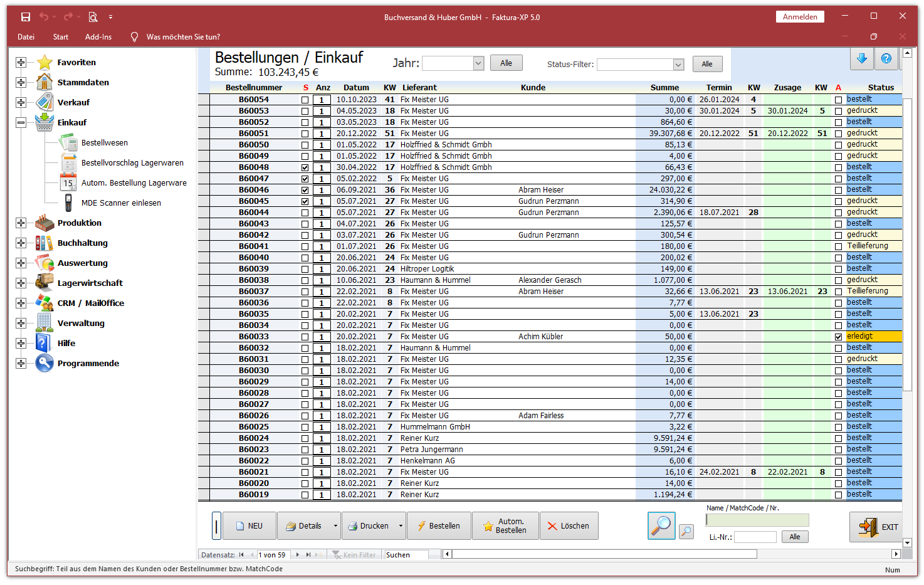Screen dimensions: 924x585
Task: Click the Programmende icon
Action: (45, 363)
